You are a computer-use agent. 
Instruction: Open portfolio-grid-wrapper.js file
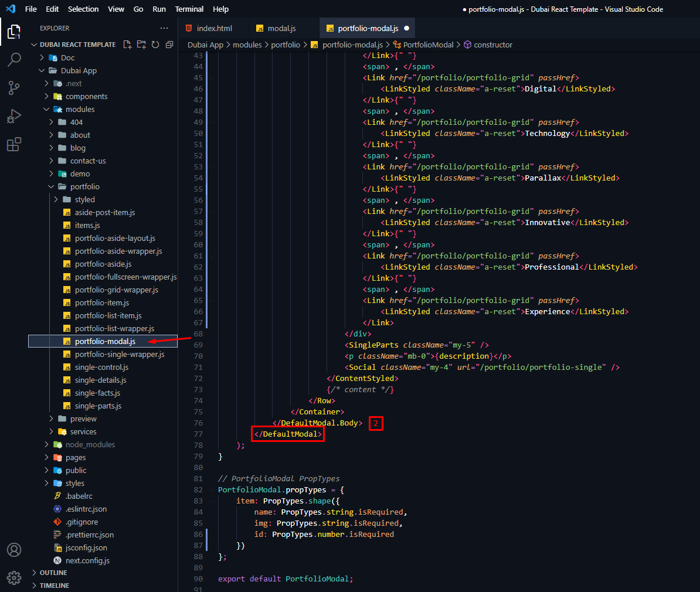pos(116,290)
